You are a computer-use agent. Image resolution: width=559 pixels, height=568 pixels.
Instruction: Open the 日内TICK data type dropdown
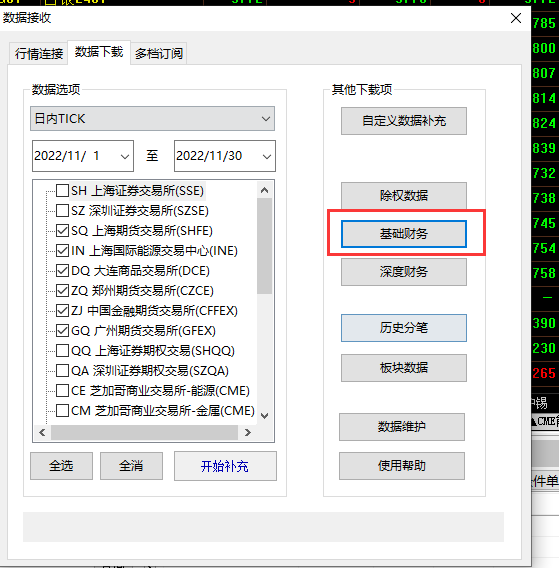click(152, 118)
